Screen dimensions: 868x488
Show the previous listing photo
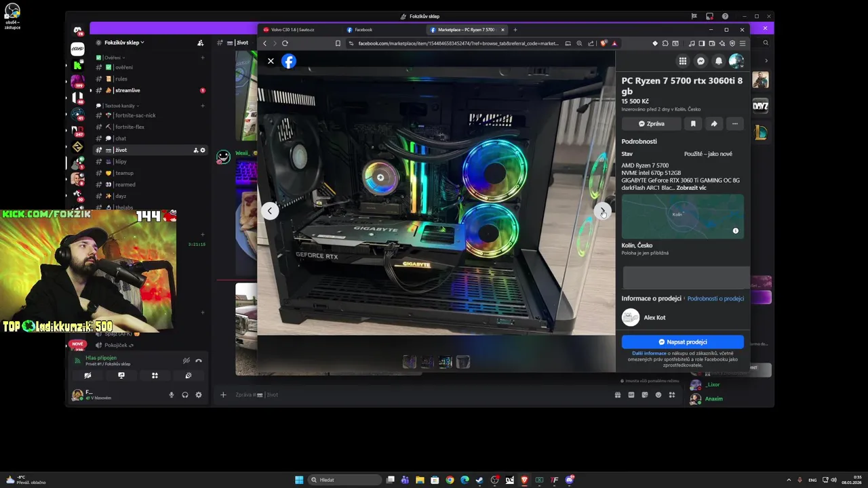click(x=269, y=211)
